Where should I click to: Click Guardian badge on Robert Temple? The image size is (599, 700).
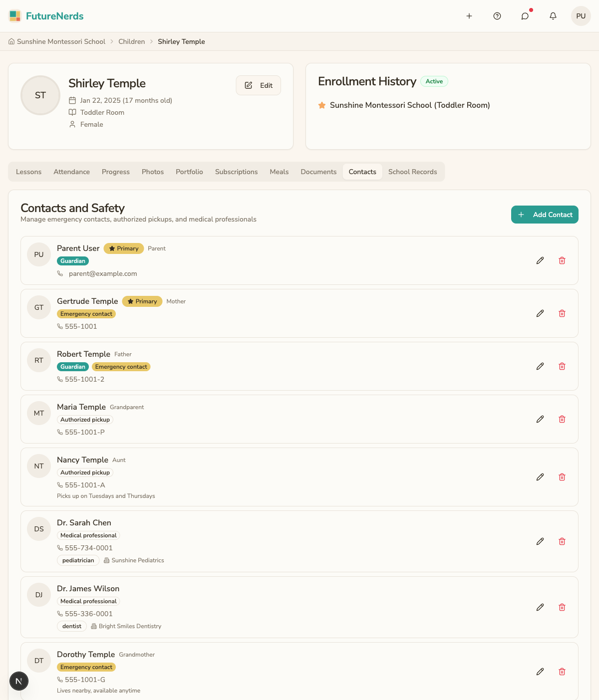point(73,367)
